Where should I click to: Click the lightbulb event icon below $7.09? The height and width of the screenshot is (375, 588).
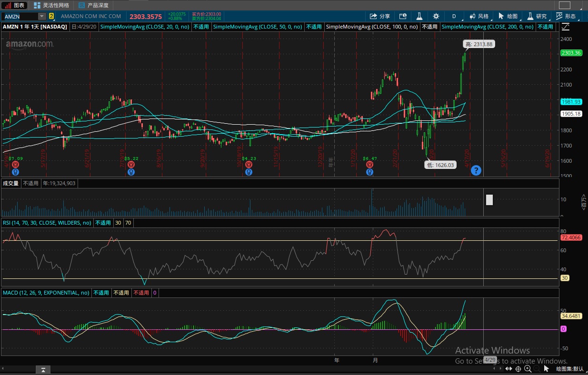coord(16,171)
